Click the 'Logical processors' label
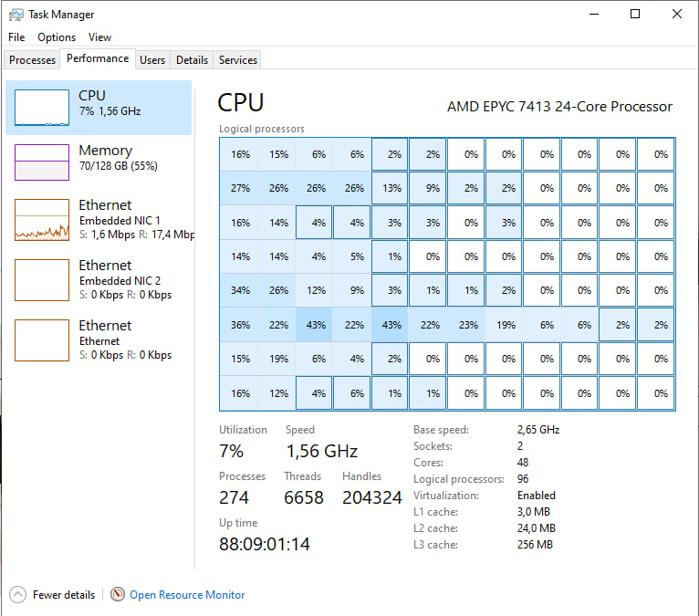Screen dimensions: 699x616 262,129
